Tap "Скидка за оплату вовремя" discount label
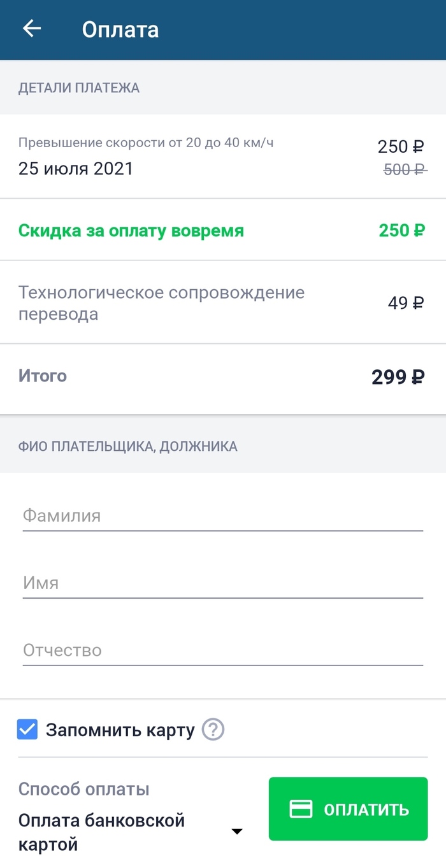This screenshot has width=446, height=868. click(x=131, y=231)
